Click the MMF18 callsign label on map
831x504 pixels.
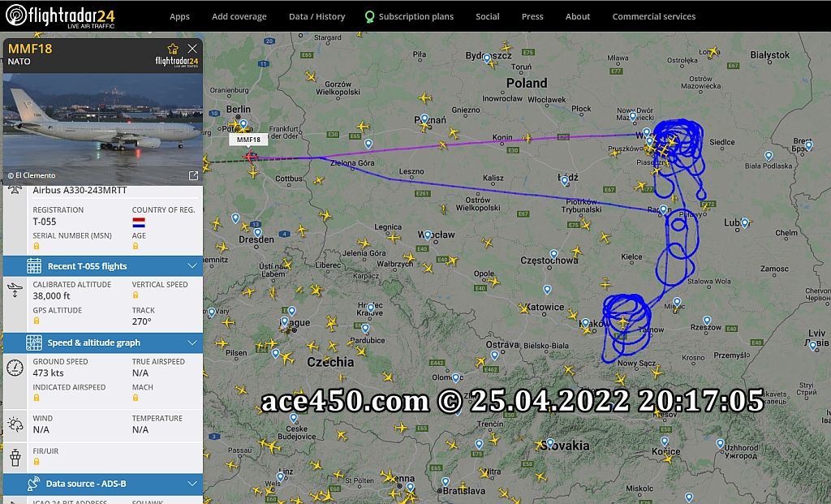pos(248,140)
